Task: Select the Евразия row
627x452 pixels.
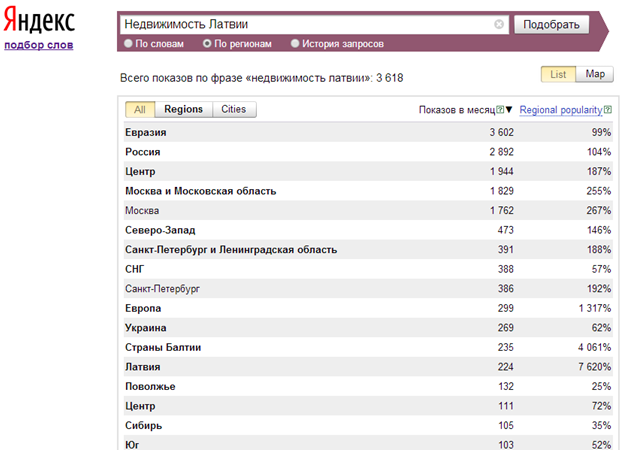Action: (x=368, y=132)
